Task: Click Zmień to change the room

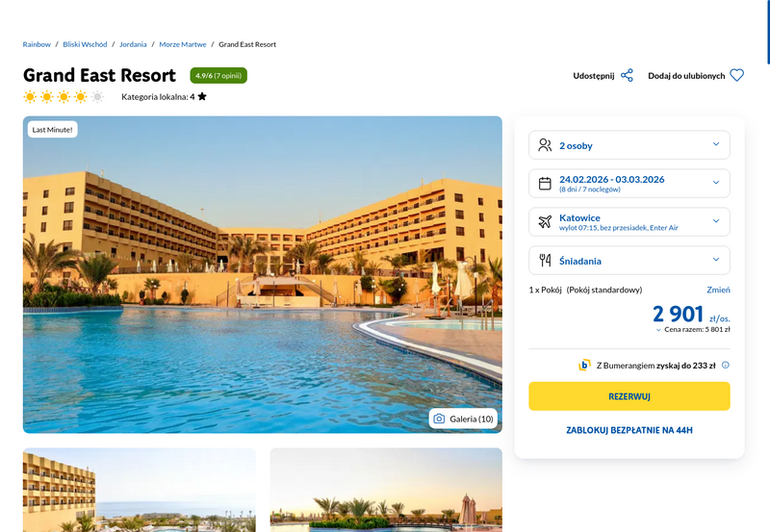Action: 718,290
